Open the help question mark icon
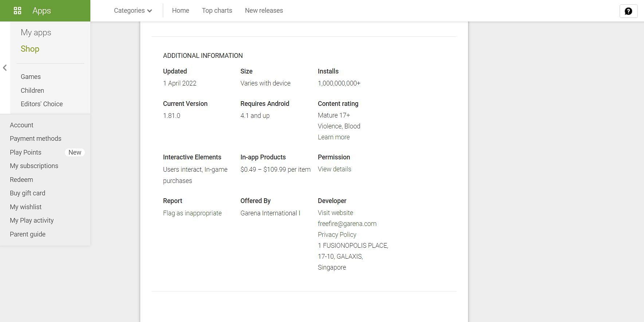The height and width of the screenshot is (322, 644). [x=628, y=11]
